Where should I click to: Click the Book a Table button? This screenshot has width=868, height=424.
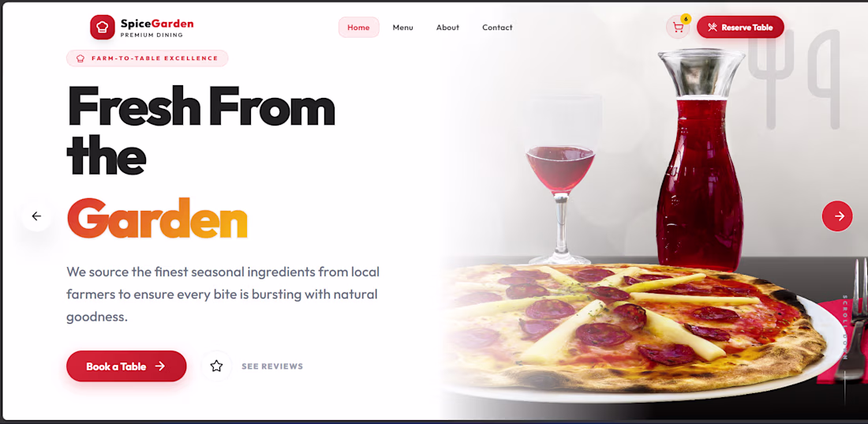pos(126,366)
